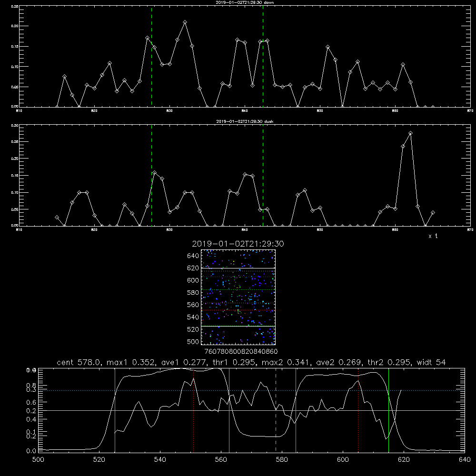Click the "0.0" y-axis label of bottom plot
This screenshot has width=476, height=476.
tap(31, 451)
